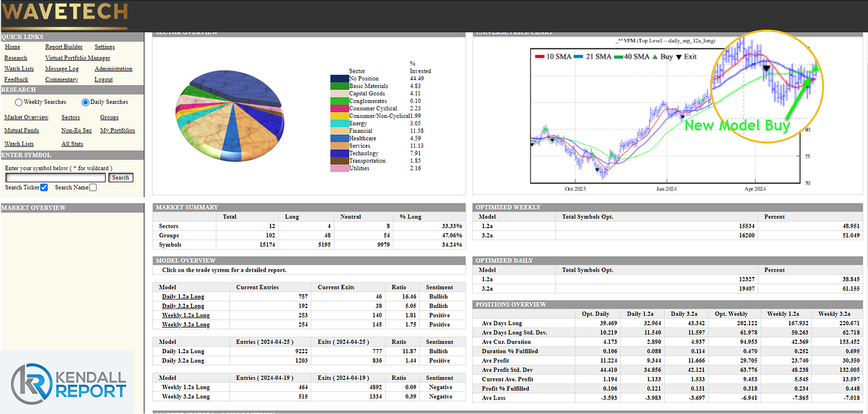Viewport: 868px width, 414px height.
Task: Click the Search button
Action: (120, 178)
